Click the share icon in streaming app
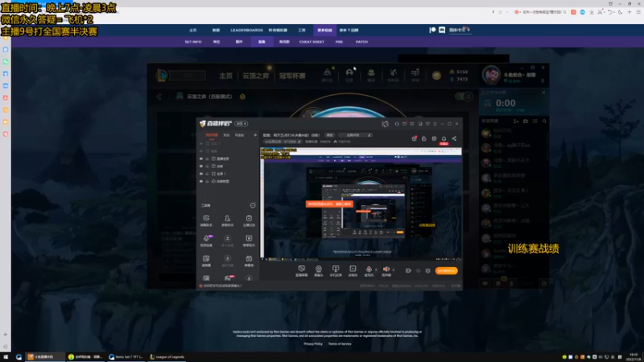The image size is (644, 362). (454, 138)
